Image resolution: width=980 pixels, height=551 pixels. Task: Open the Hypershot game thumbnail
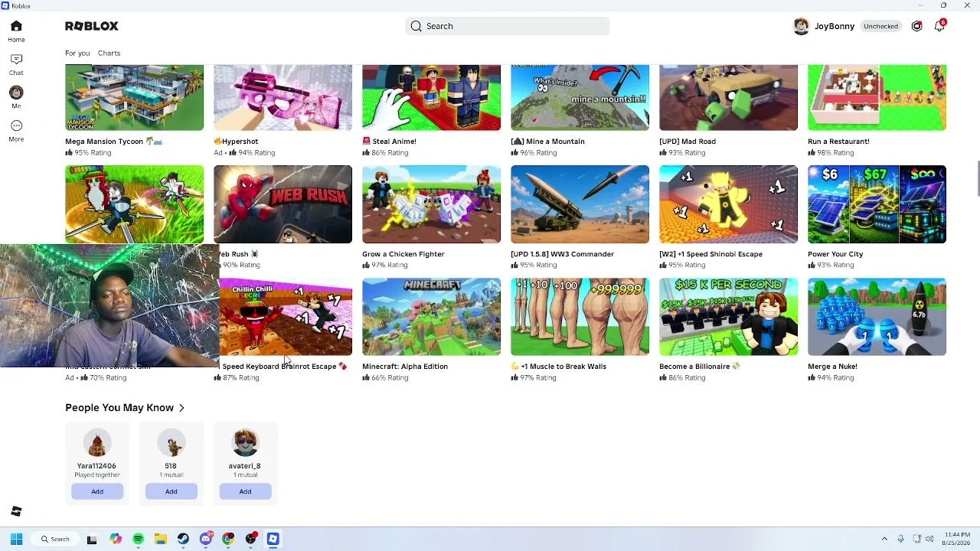coord(283,97)
